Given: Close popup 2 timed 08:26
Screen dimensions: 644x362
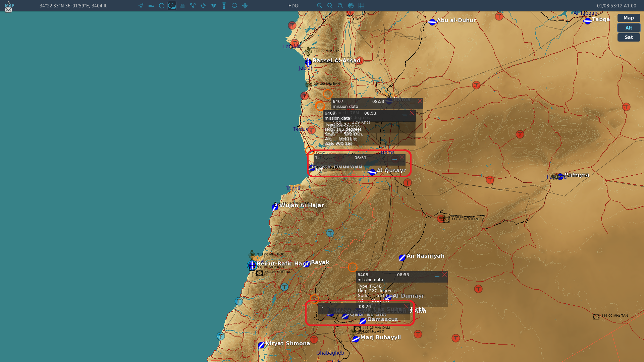Looking at the screenshot, I should tap(406, 306).
